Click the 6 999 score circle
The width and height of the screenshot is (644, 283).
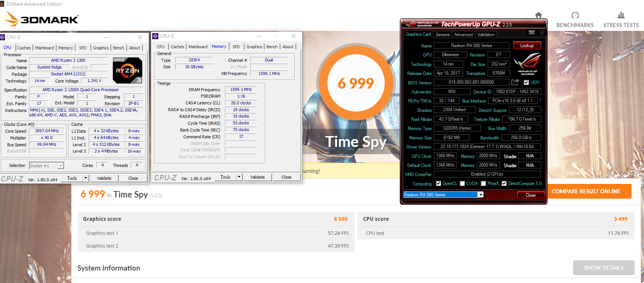[x=356, y=82]
